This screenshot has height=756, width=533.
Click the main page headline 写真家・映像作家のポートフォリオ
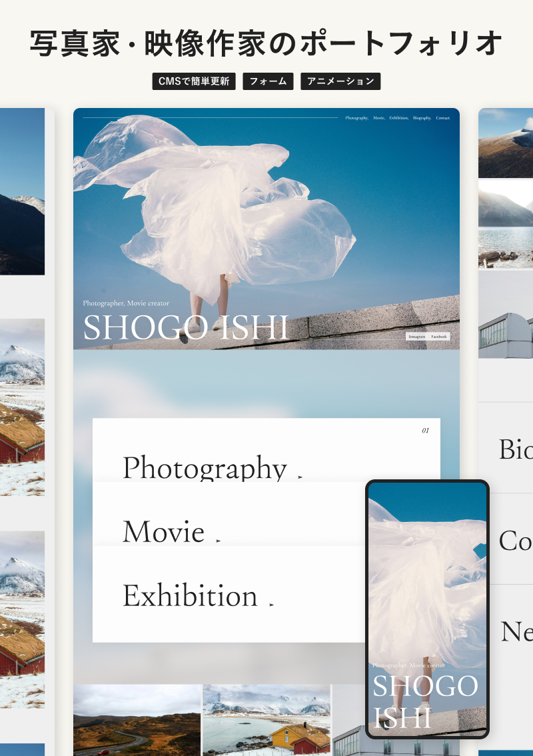266,44
